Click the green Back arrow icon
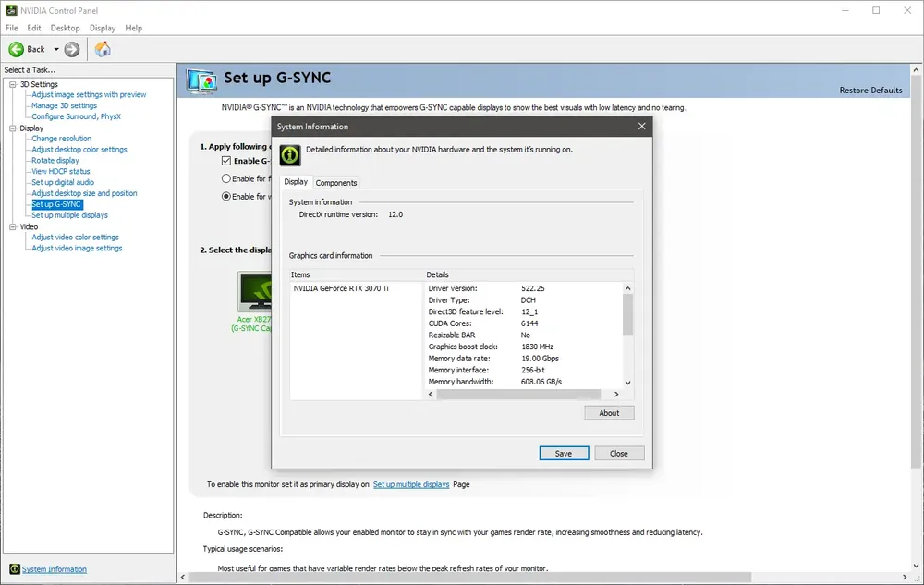Image resolution: width=924 pixels, height=585 pixels. (17, 50)
